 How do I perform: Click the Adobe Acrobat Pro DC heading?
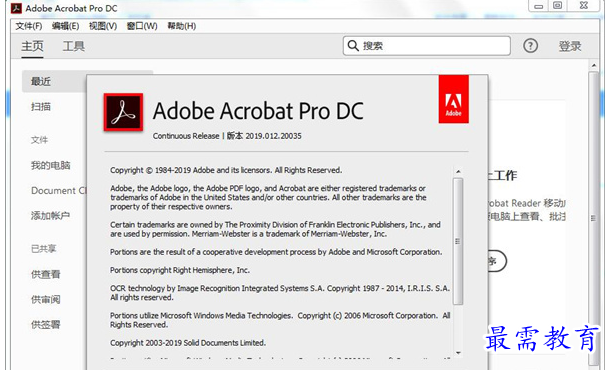[x=258, y=111]
